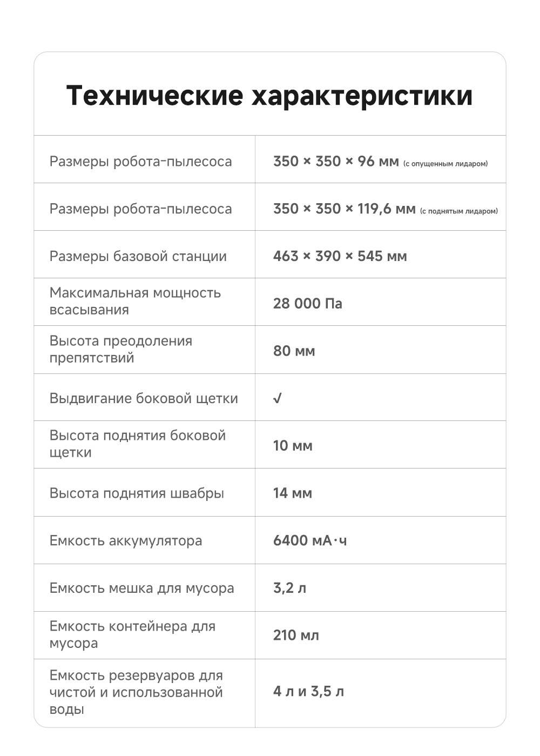Click '350 × 350 × 119,6 мм' value
The height and width of the screenshot is (756, 540).
click(x=344, y=209)
